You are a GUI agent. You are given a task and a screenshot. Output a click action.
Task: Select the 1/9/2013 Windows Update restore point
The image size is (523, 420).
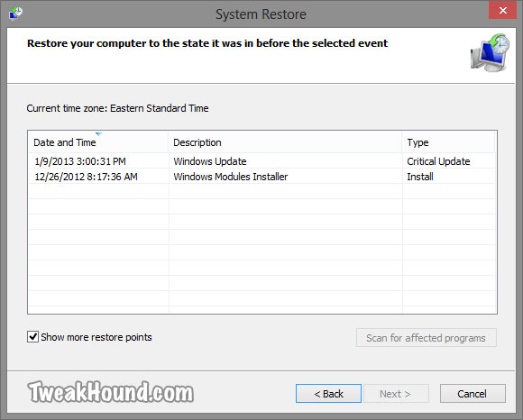click(261, 161)
